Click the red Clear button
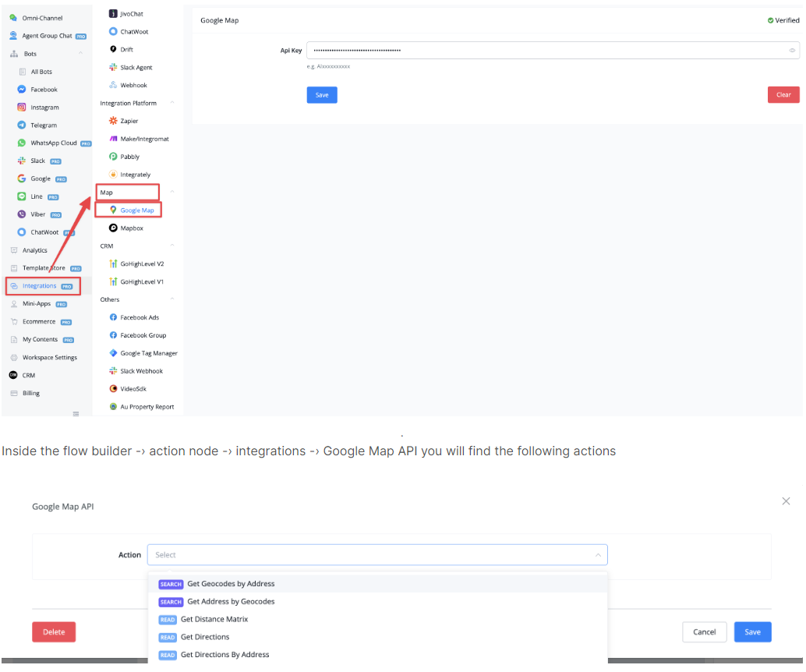806x672 pixels. pyautogui.click(x=783, y=94)
